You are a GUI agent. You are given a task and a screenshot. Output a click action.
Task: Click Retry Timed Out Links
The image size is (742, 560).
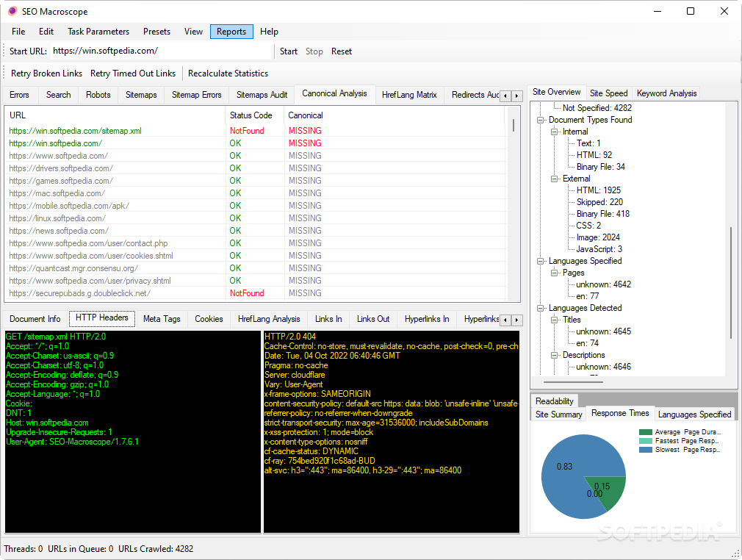pyautogui.click(x=133, y=73)
